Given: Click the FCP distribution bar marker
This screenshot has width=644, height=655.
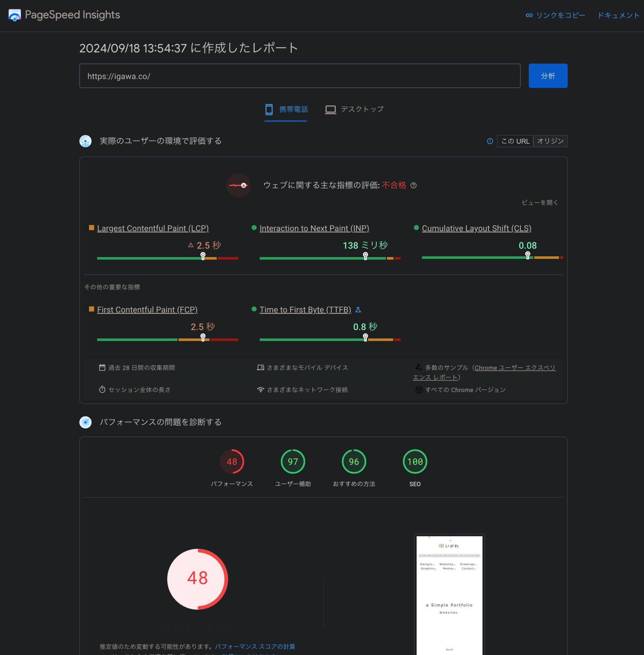Looking at the screenshot, I should 203,337.
